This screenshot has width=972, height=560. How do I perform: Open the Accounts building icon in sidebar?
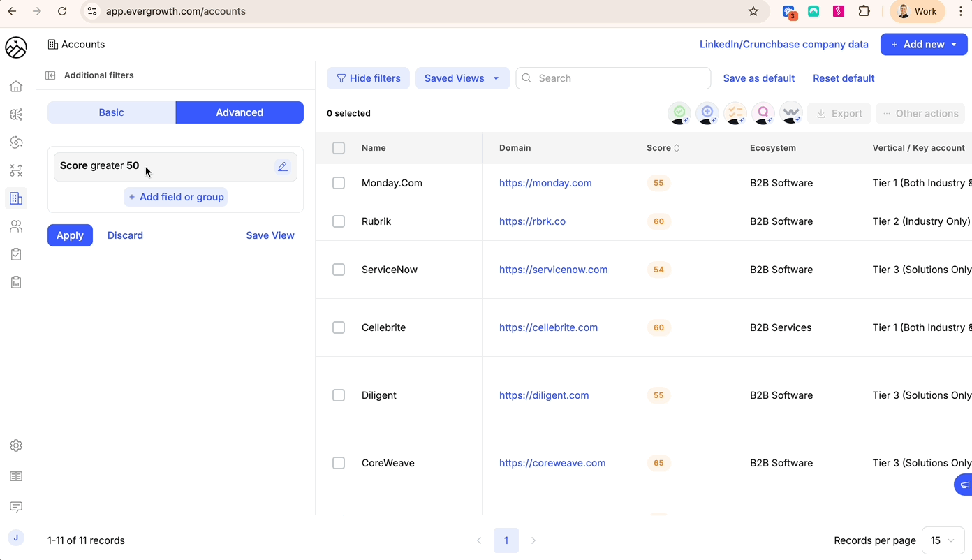15,198
